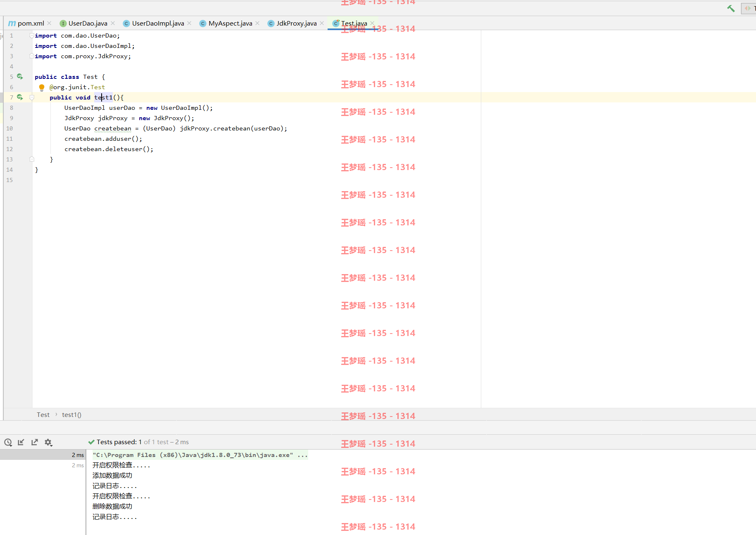Image resolution: width=756 pixels, height=535 pixels.
Task: Close the UserDao.java tab
Action: click(x=113, y=24)
